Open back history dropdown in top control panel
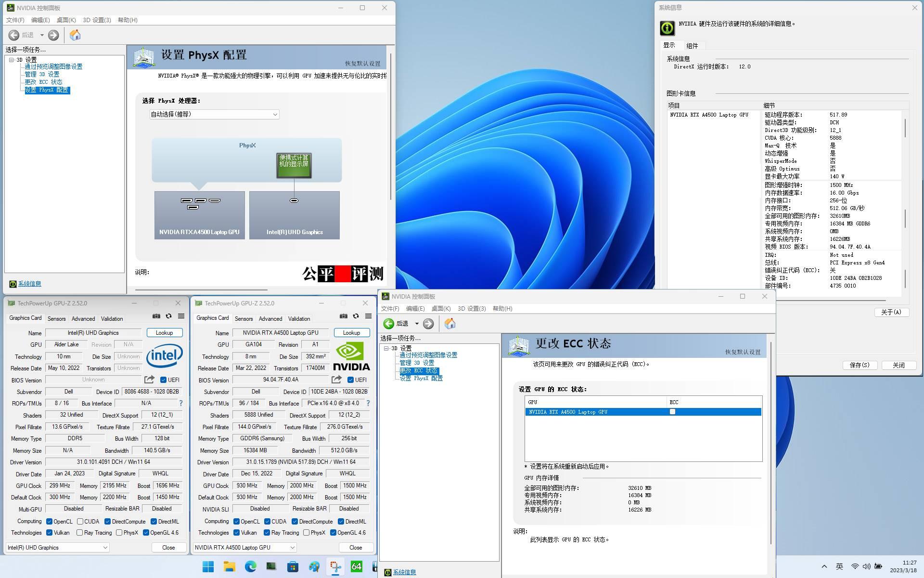The image size is (924, 578). click(x=42, y=35)
